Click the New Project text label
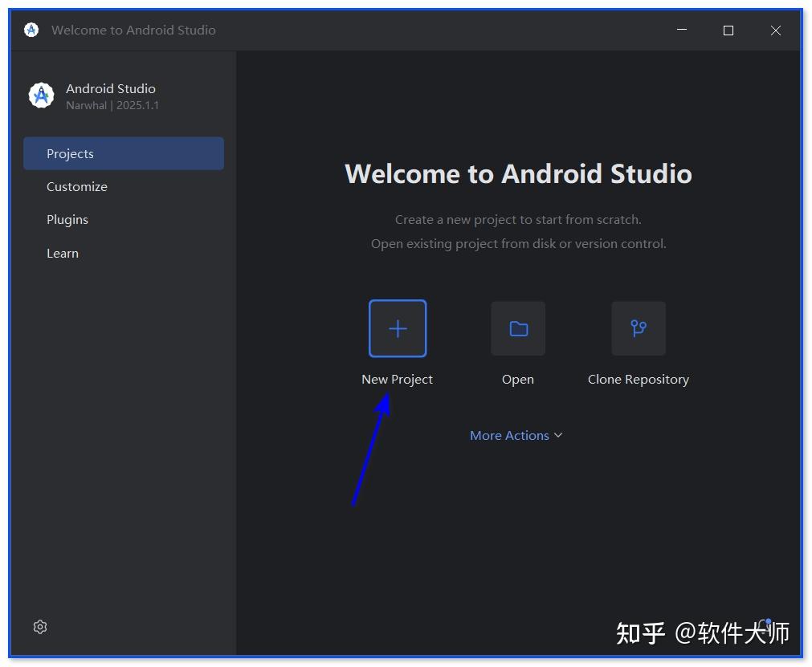Screen dimensions: 812x667 click(397, 379)
